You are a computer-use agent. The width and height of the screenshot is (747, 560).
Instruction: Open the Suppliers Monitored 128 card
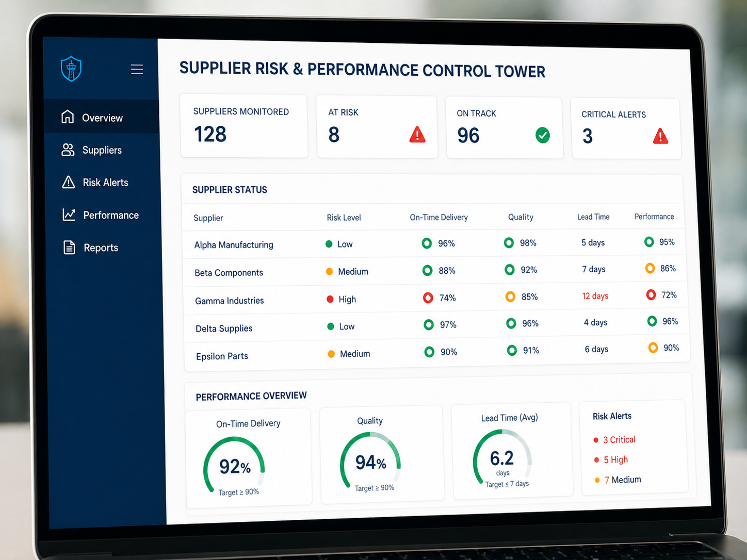tap(244, 126)
